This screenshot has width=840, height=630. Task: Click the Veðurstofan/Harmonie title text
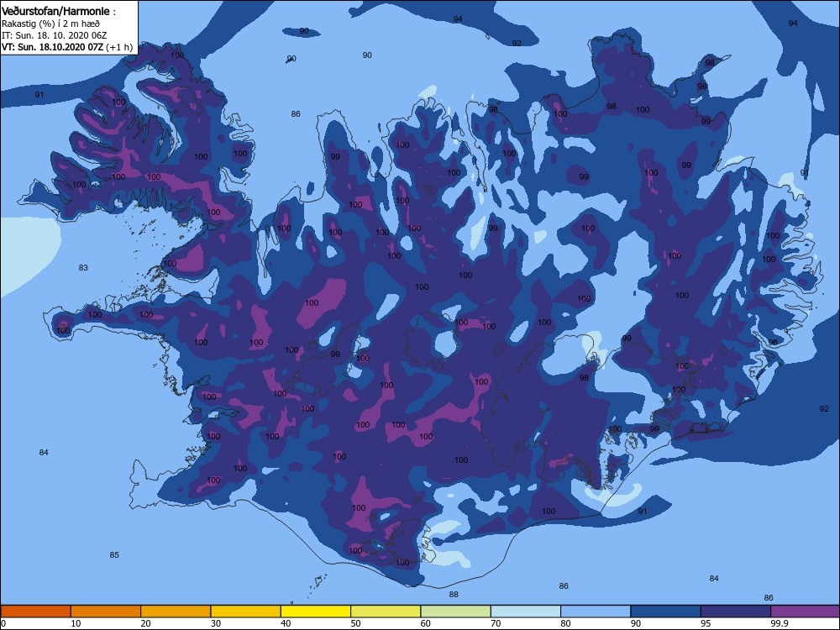(x=55, y=11)
